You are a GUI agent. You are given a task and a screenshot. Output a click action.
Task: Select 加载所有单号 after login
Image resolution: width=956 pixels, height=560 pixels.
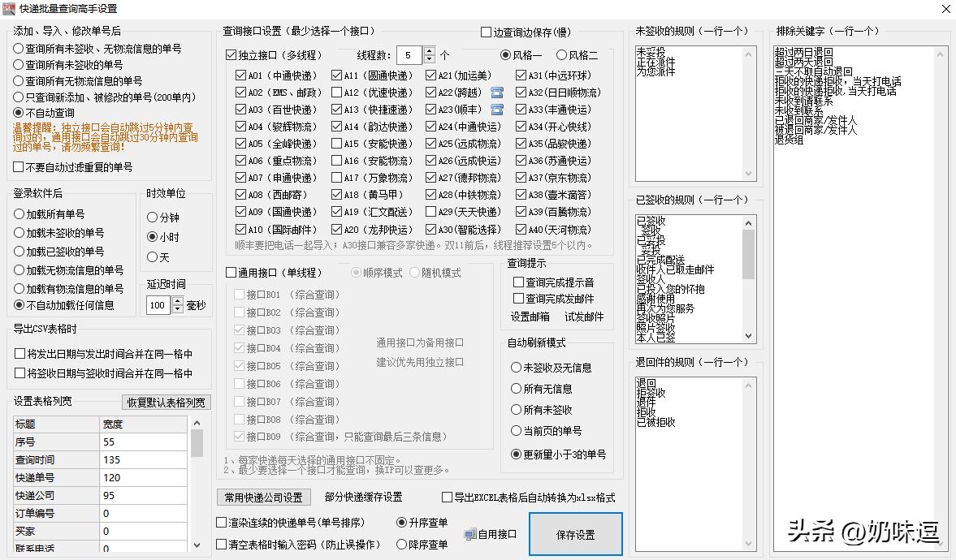point(19,214)
